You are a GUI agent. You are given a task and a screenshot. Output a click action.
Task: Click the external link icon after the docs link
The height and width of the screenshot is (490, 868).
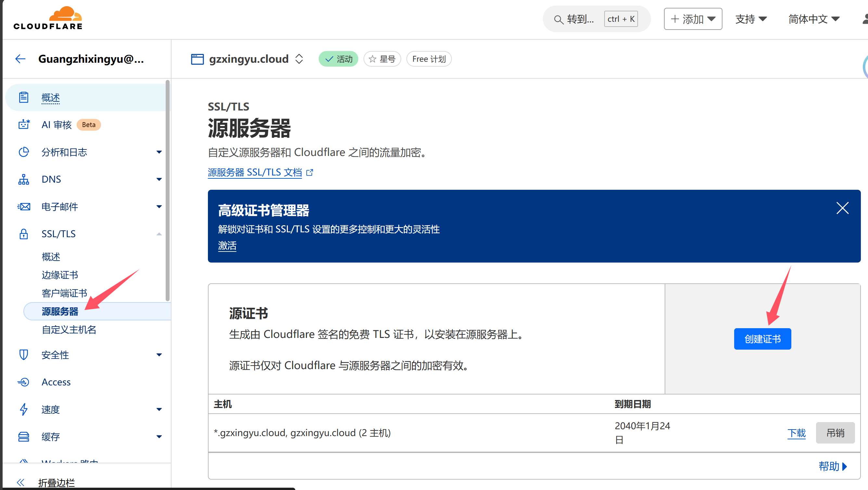click(x=310, y=173)
